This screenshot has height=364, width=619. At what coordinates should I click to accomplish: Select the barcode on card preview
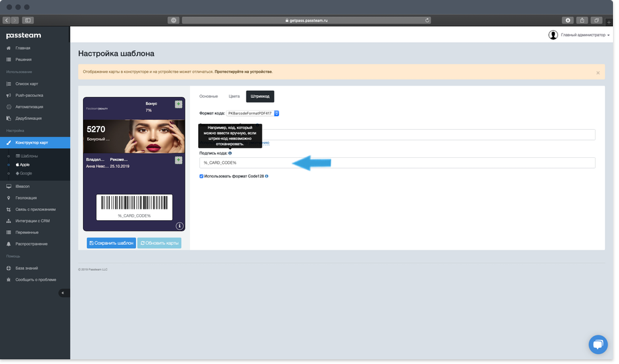tap(135, 207)
